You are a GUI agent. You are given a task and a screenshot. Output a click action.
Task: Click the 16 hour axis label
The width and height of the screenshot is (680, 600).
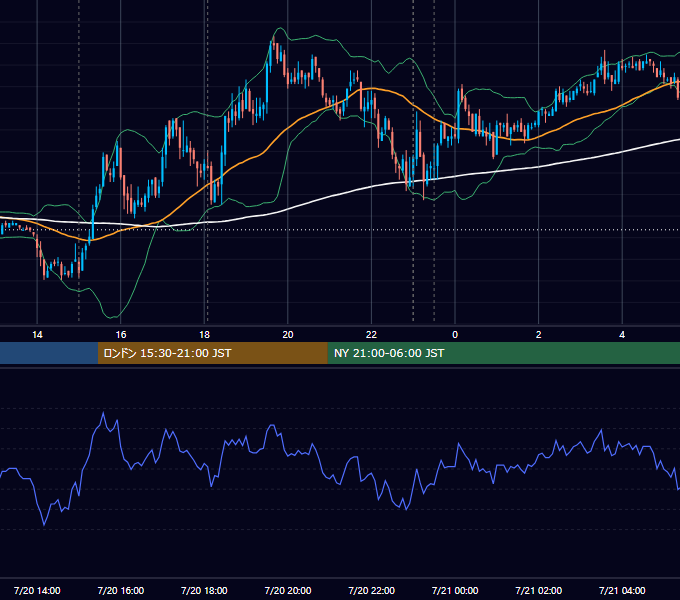[121, 335]
